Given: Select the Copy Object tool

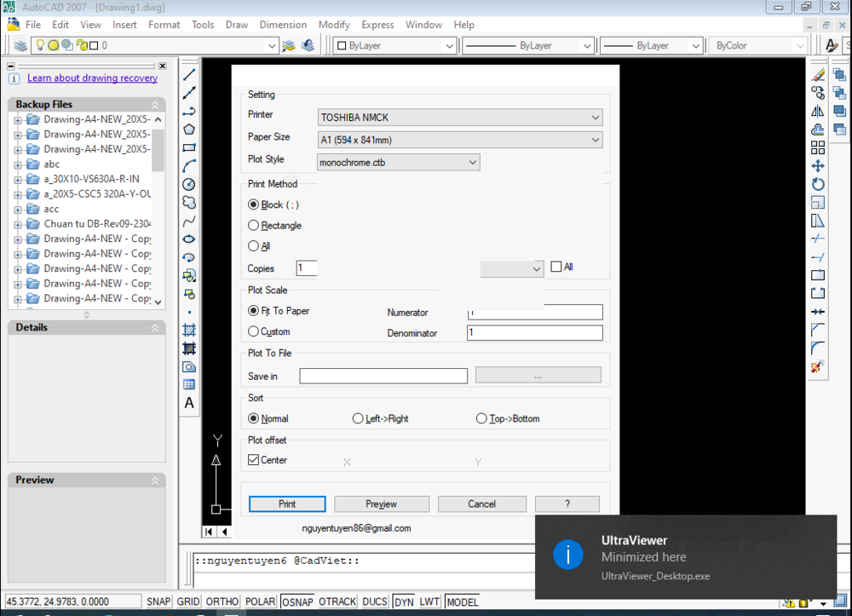Looking at the screenshot, I should 818,93.
